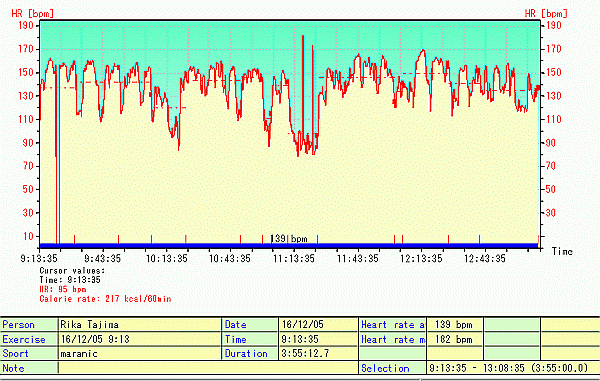The height and width of the screenshot is (381, 600).
Task: Click the '11:13:35' time axis label
Action: pyautogui.click(x=293, y=259)
